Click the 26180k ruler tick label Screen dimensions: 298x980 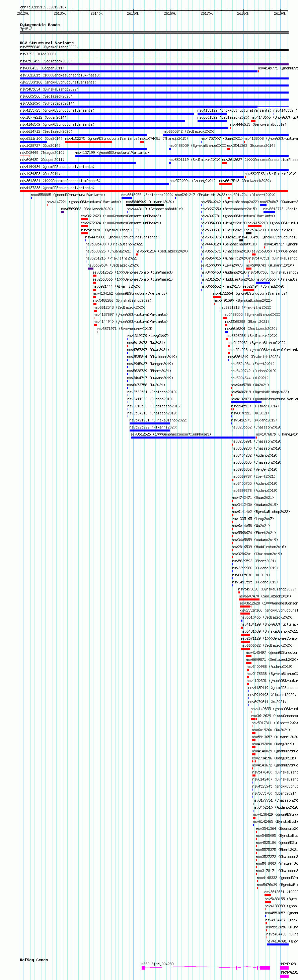pos(243,14)
